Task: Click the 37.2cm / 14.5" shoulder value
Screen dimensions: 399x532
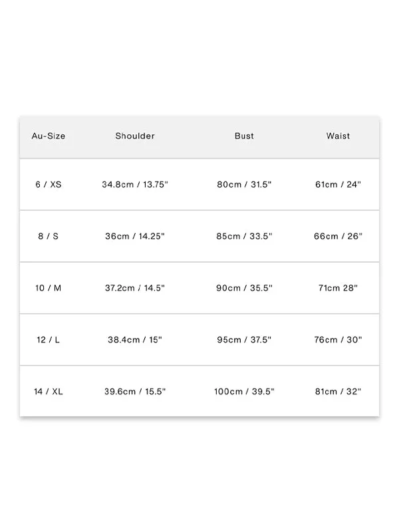Action: click(135, 288)
